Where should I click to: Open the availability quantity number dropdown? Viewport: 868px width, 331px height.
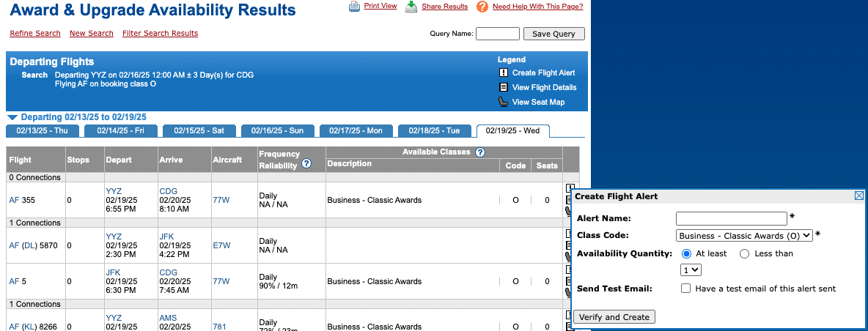[691, 270]
